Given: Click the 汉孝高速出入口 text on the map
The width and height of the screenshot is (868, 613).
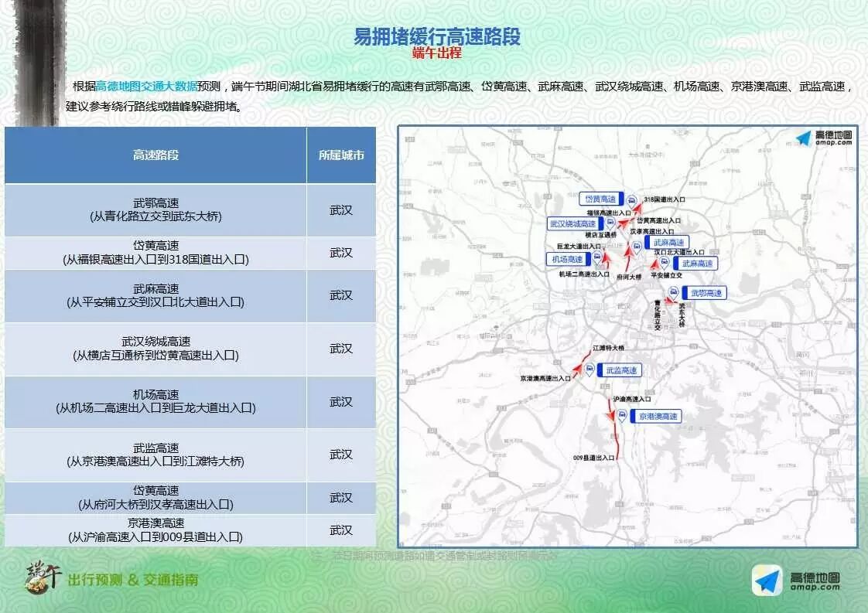Looking at the screenshot, I should [652, 232].
